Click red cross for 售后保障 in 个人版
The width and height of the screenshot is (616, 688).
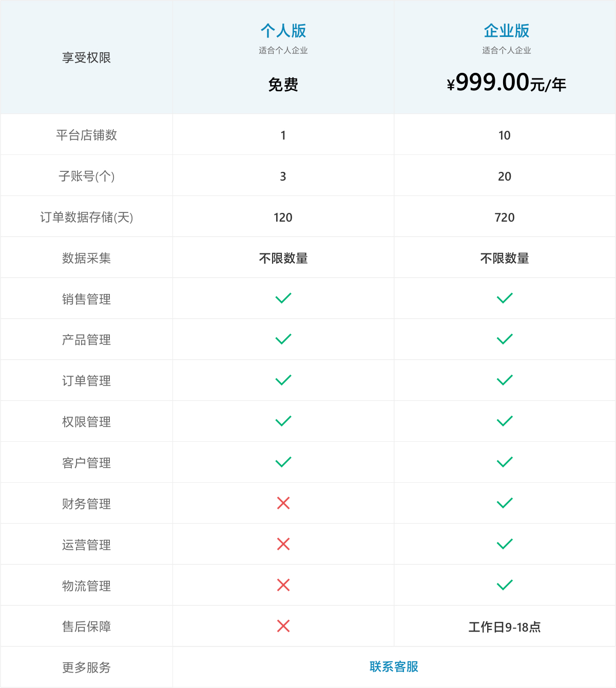pyautogui.click(x=283, y=626)
